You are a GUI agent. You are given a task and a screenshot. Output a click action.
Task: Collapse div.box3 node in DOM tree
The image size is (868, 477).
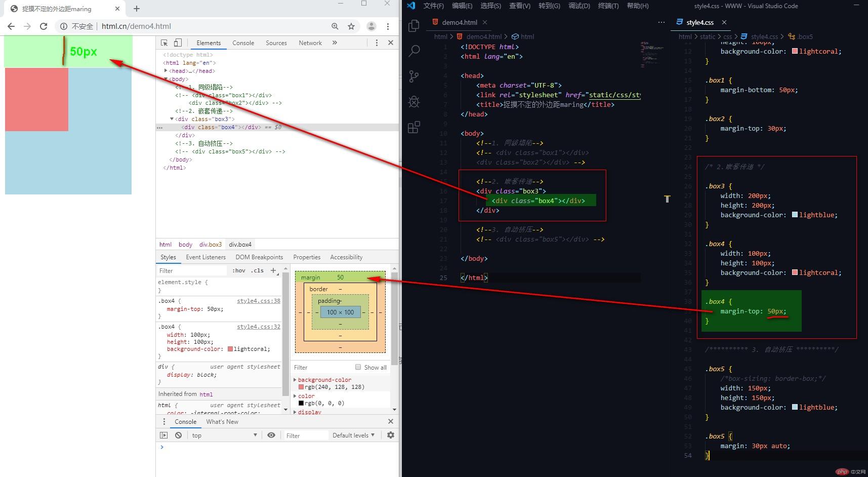click(172, 119)
